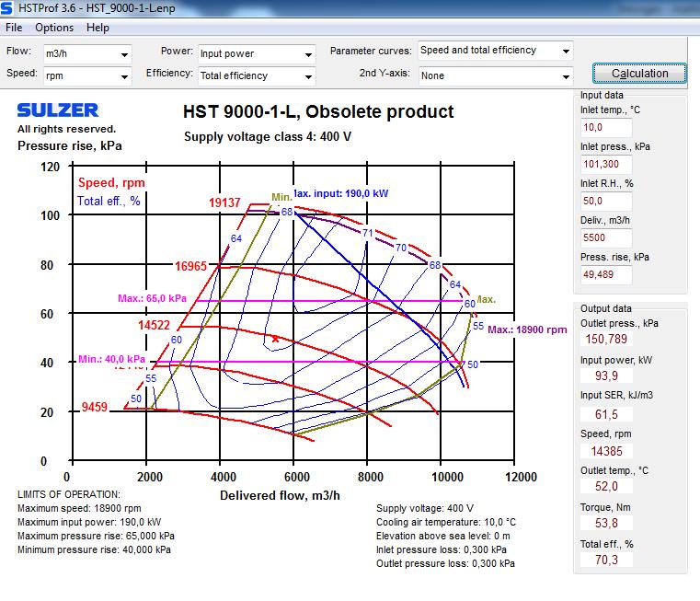Screen dimensions: 700x601
Task: Click the Min.: 40,0 kPa label
Action: pyautogui.click(x=111, y=359)
